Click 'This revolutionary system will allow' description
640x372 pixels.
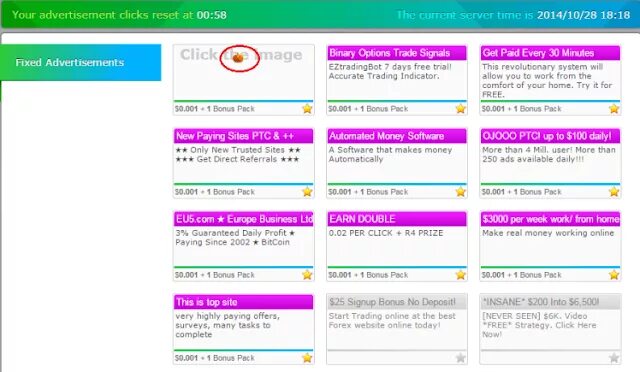pyautogui.click(x=547, y=80)
